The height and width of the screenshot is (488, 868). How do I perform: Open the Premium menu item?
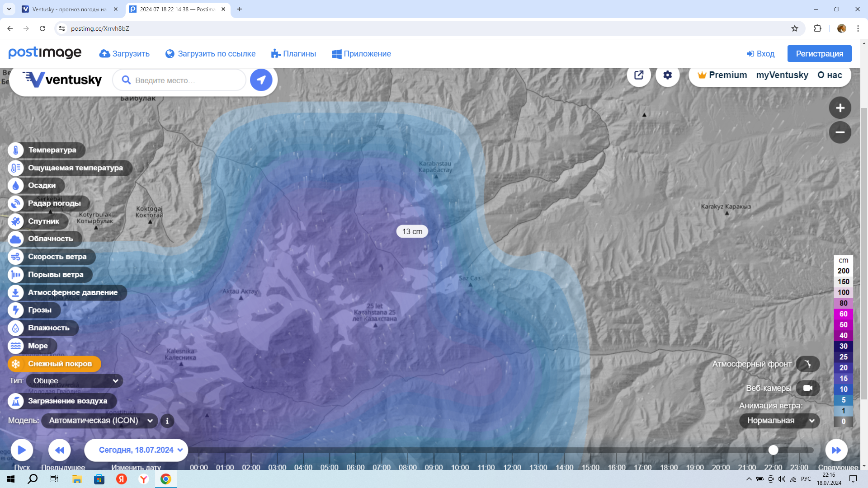722,75
